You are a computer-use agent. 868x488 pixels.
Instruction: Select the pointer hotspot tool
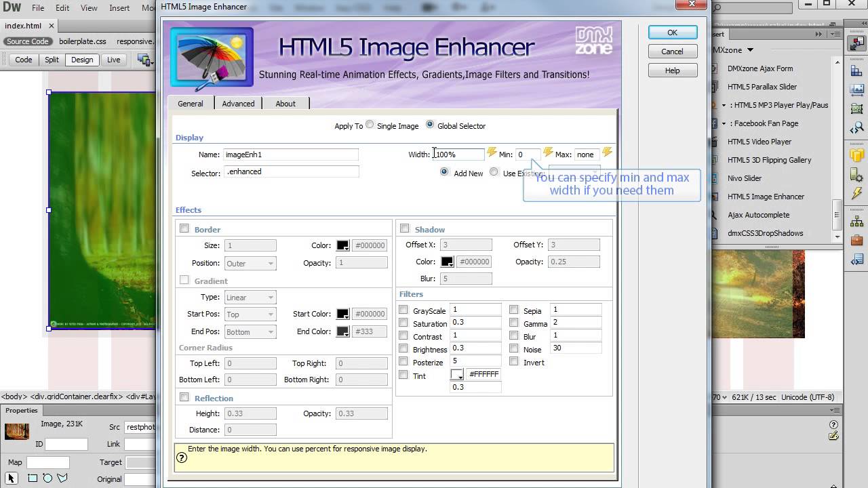12,479
